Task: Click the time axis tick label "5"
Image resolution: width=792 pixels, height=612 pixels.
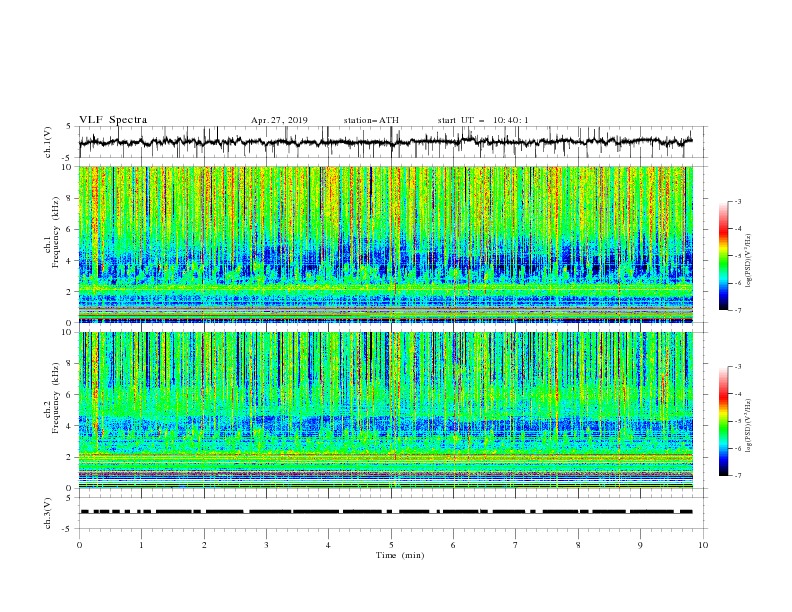Action: 391,545
